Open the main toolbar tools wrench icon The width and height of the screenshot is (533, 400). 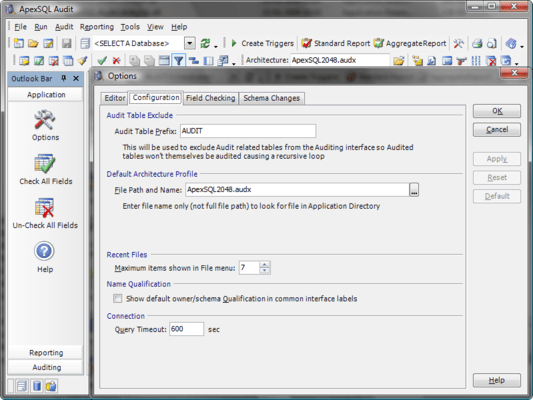[x=458, y=43]
